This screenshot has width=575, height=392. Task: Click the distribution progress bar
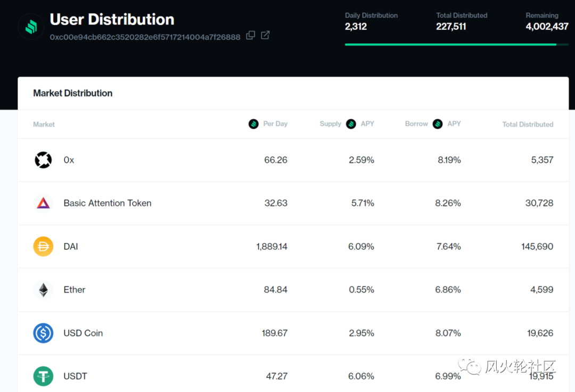pyautogui.click(x=457, y=44)
